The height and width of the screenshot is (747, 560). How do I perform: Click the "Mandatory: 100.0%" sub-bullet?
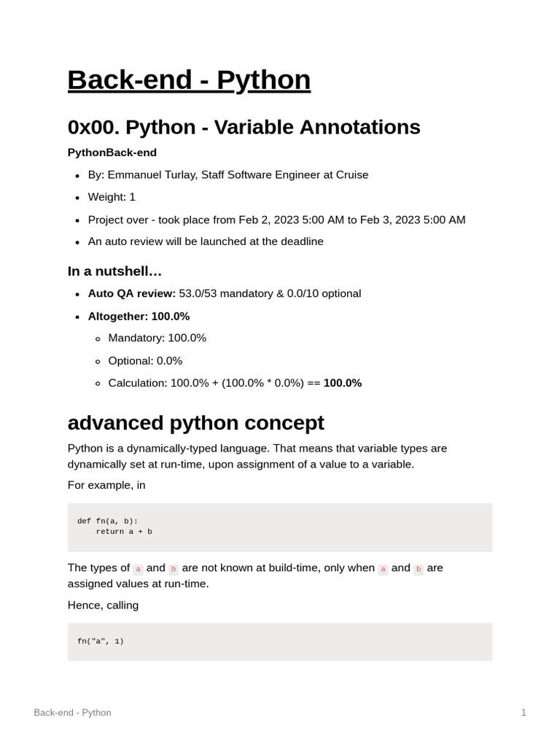(157, 338)
